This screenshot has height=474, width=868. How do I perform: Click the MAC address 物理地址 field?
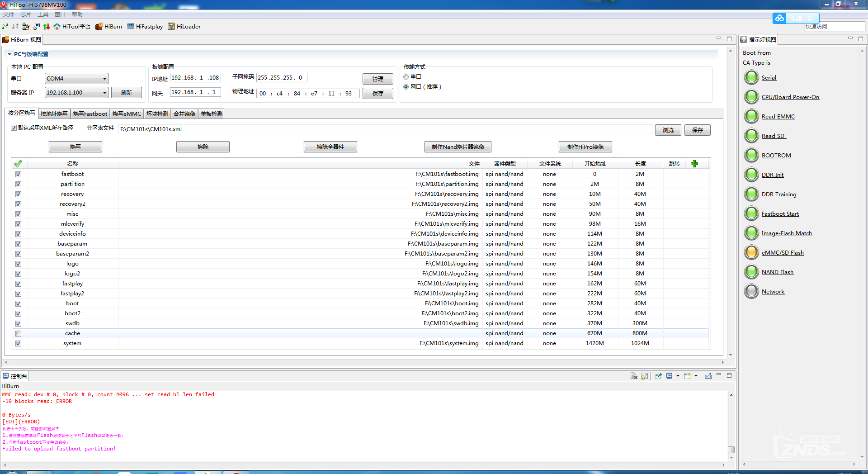[x=308, y=93]
